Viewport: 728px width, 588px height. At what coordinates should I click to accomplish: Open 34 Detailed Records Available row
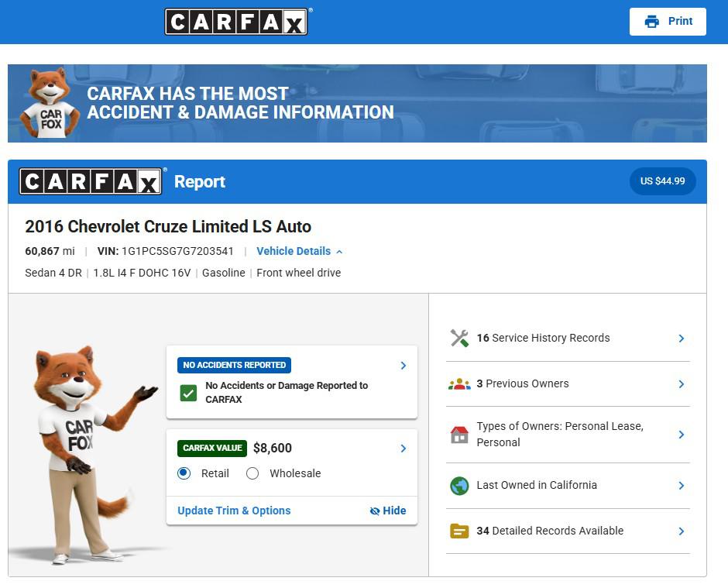coord(568,531)
